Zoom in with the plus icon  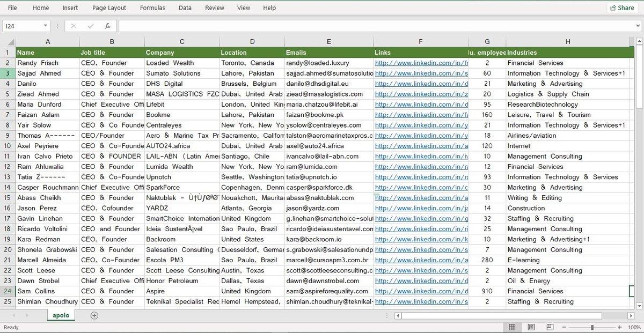[621, 327]
